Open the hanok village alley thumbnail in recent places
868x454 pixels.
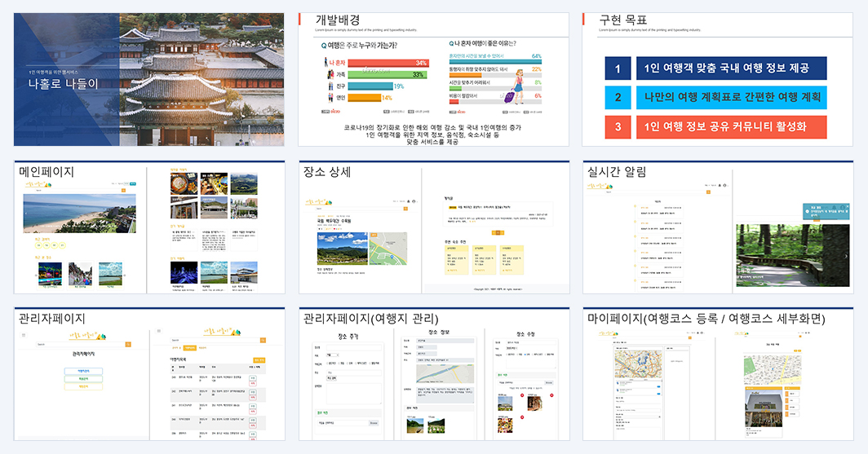[x=80, y=274]
